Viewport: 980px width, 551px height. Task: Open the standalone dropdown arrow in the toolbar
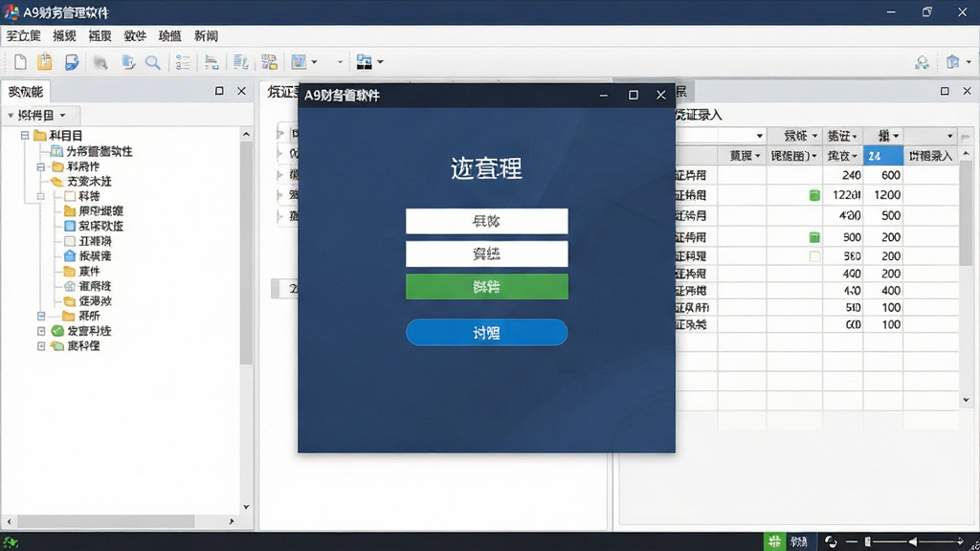pos(340,62)
